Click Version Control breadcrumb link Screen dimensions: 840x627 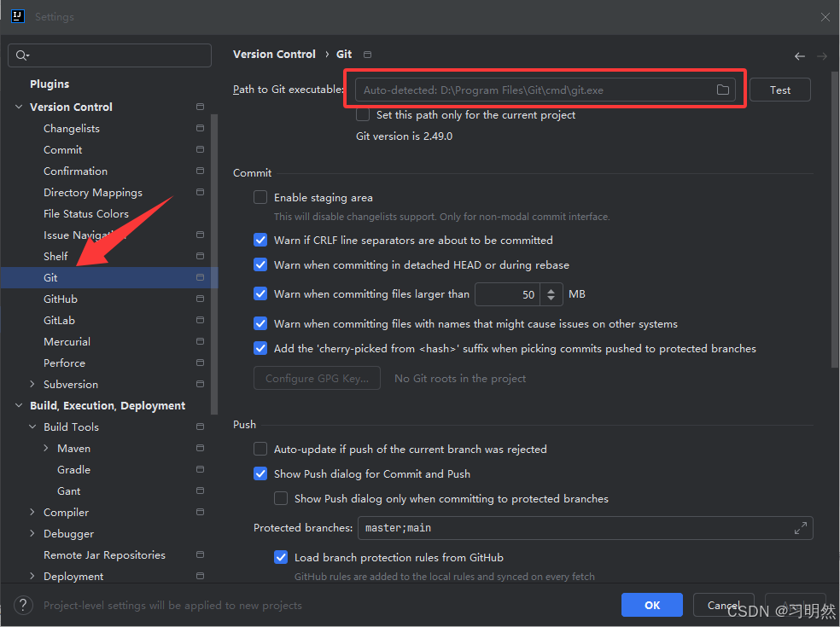[274, 54]
